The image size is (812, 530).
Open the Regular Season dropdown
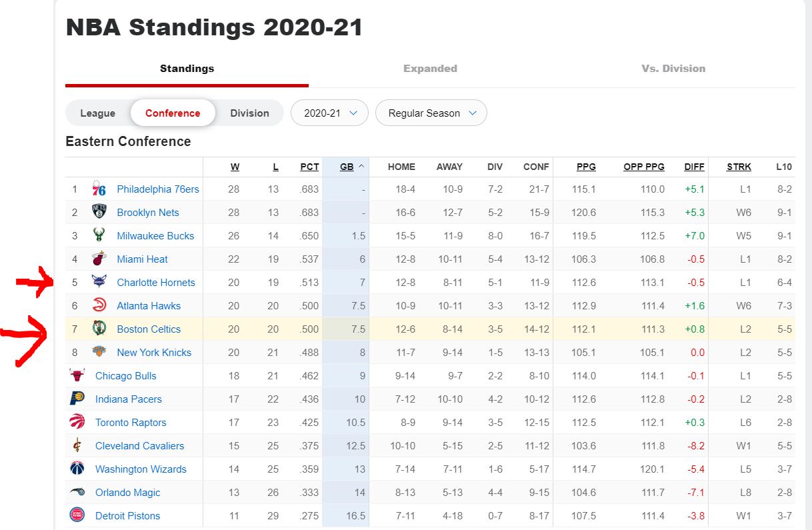(431, 113)
